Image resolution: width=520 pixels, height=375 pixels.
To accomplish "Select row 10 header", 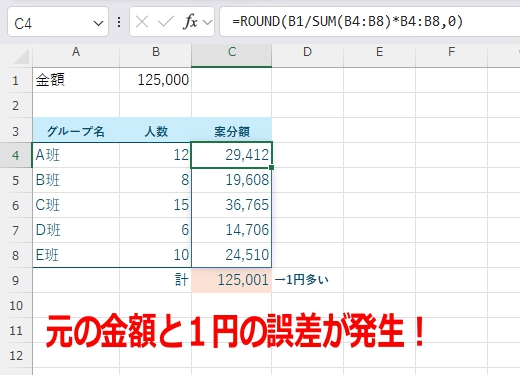I will [16, 305].
